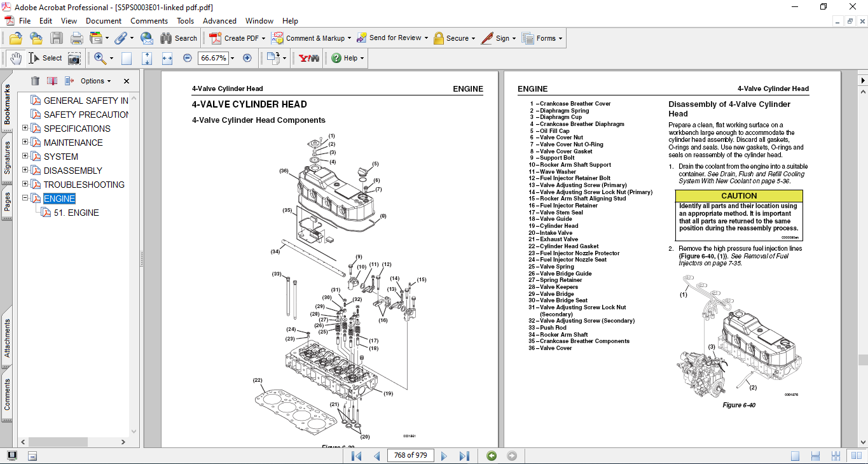The height and width of the screenshot is (464, 868).
Task: Enable Single Page layout view
Action: [796, 456]
